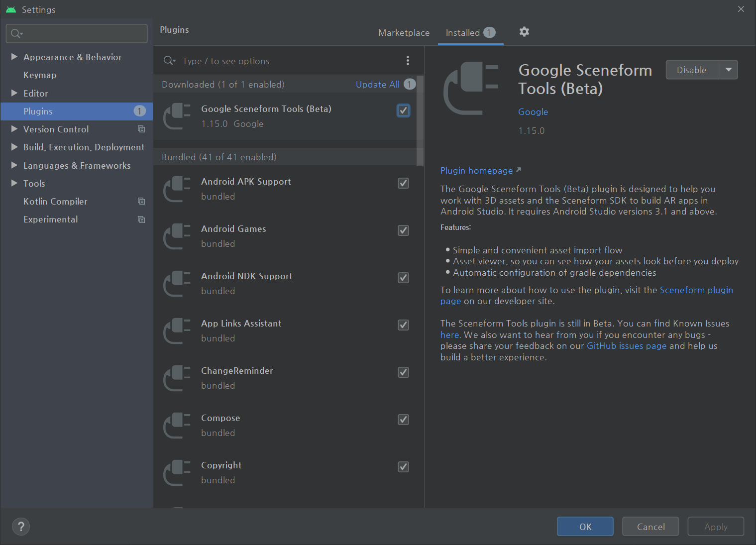This screenshot has height=545, width=756.
Task: Open Experimental settings page
Action: 77,219
